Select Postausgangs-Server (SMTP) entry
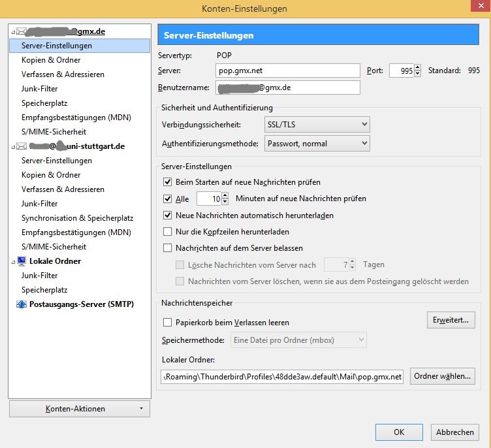The image size is (491, 448). [x=82, y=304]
